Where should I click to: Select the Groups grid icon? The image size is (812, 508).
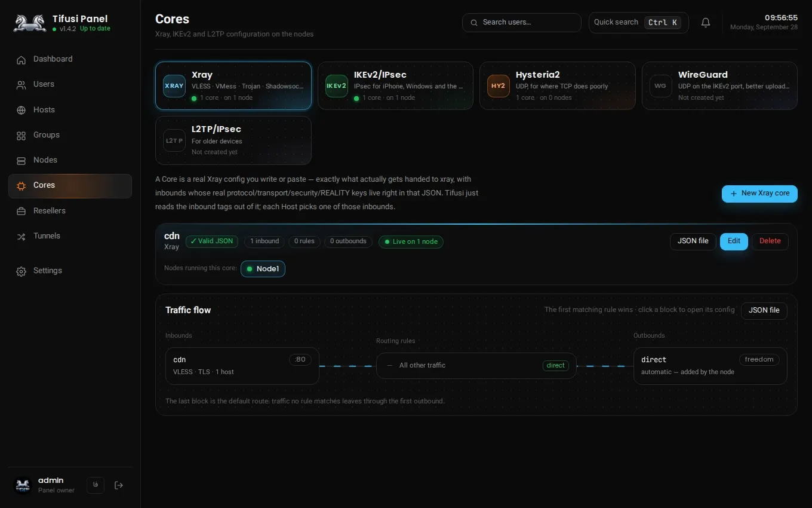click(x=21, y=136)
